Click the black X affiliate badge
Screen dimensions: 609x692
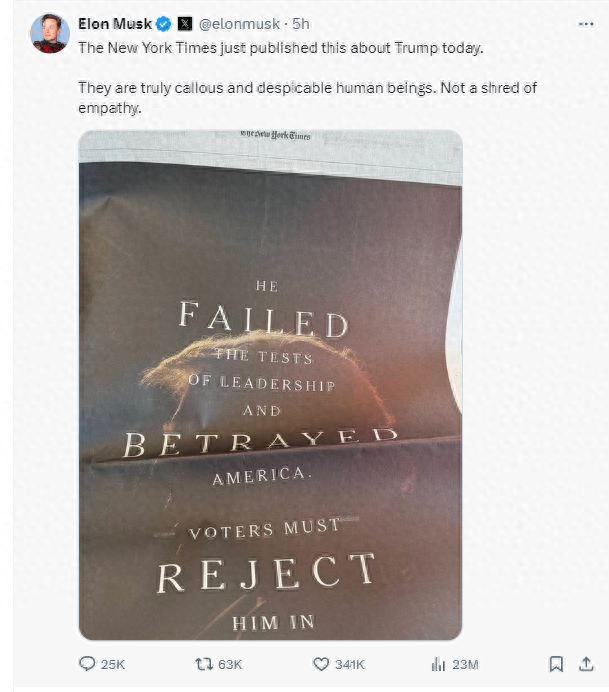pyautogui.click(x=185, y=23)
